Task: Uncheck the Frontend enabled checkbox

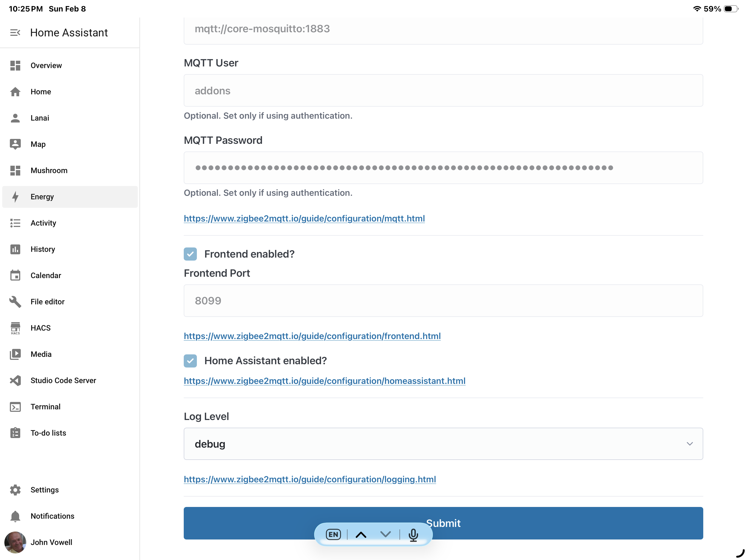Action: [x=190, y=254]
